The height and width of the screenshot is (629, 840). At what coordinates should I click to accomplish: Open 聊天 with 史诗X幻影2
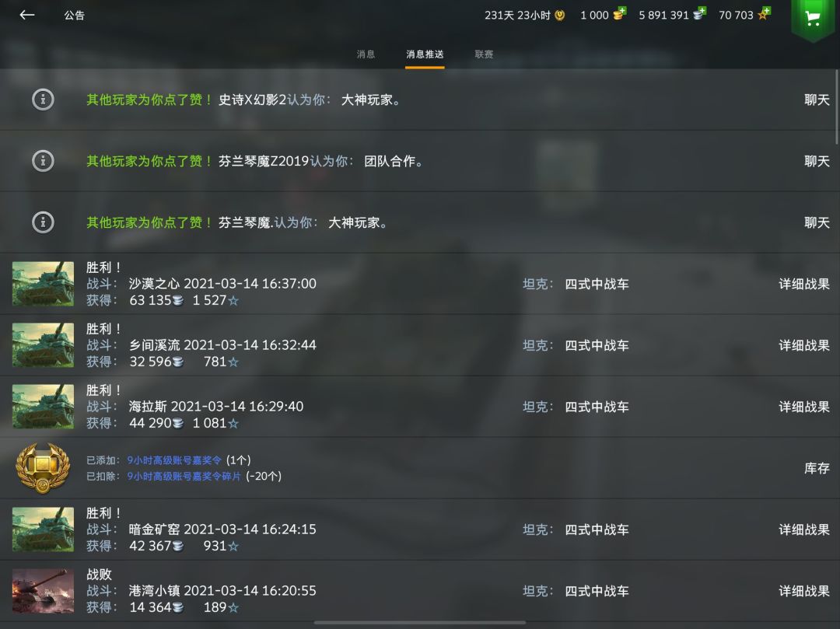[x=817, y=100]
